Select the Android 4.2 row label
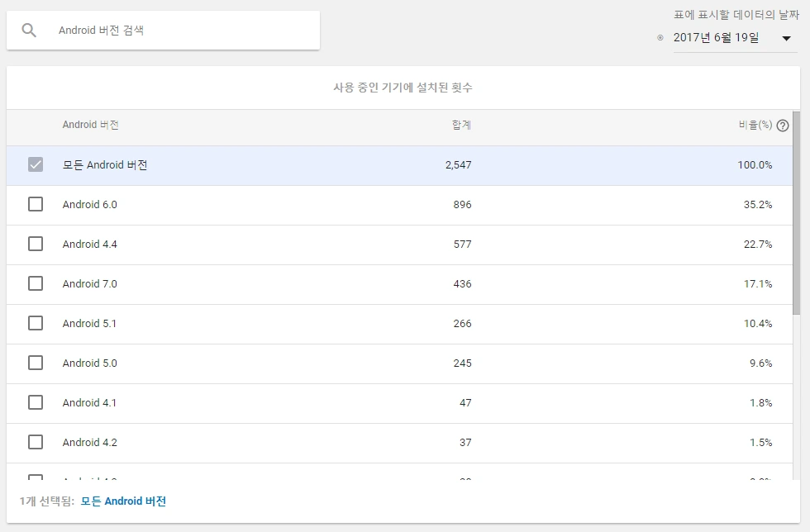The height and width of the screenshot is (532, 810). (x=90, y=443)
